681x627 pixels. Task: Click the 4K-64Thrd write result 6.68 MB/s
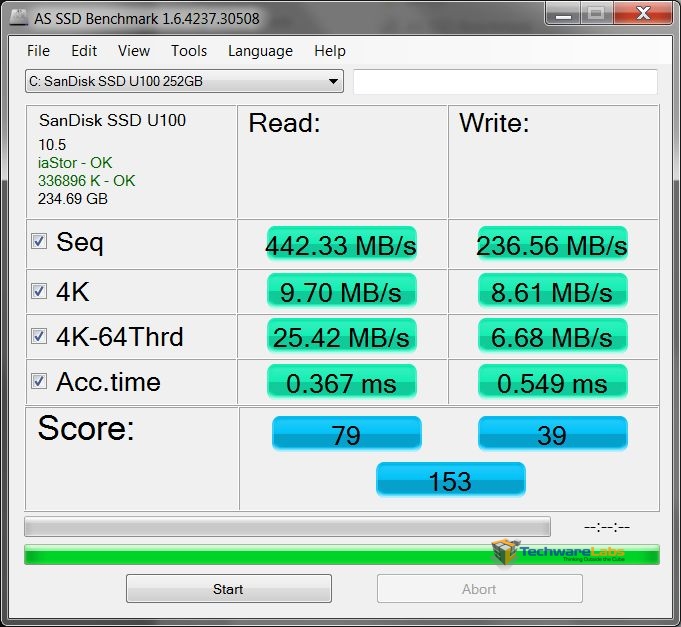(553, 336)
